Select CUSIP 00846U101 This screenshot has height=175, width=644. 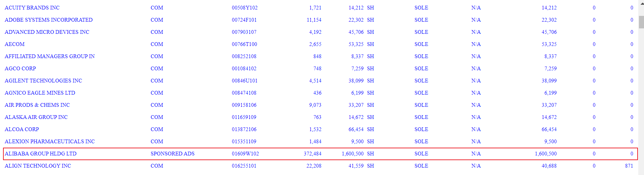[x=245, y=81]
